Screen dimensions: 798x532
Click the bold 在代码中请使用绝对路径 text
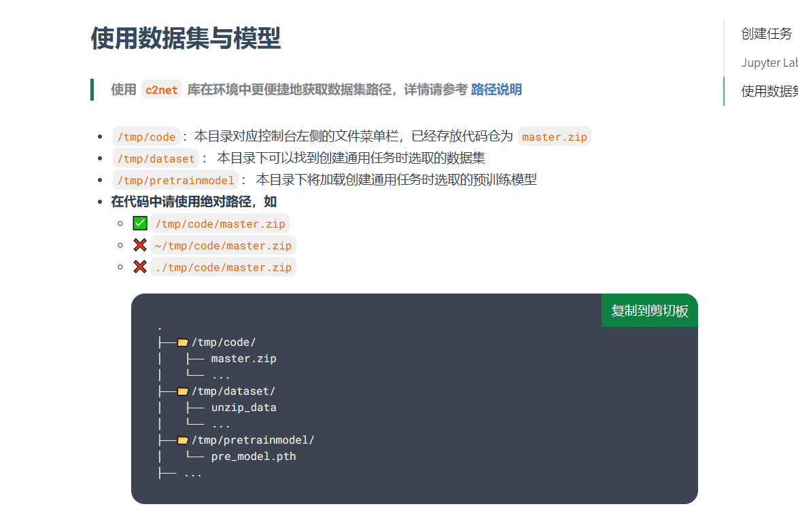click(181, 202)
